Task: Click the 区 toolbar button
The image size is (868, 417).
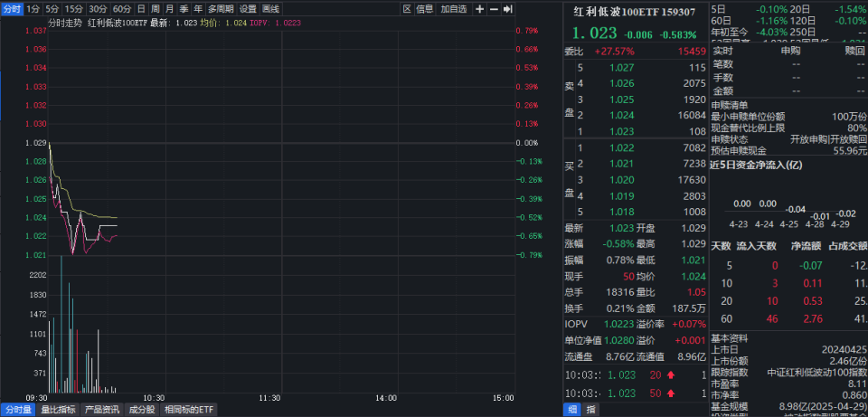Action: click(x=407, y=9)
